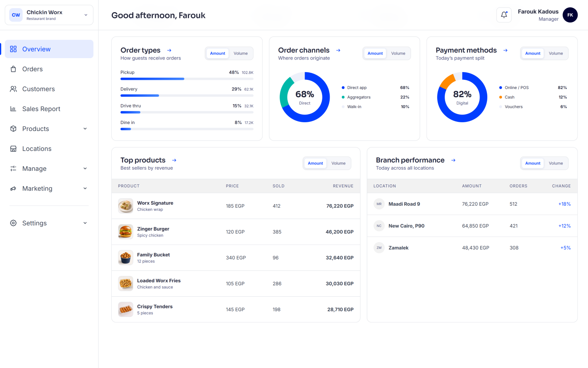This screenshot has height=368, width=588.
Task: Click the Order channels donut chart
Action: click(x=305, y=97)
